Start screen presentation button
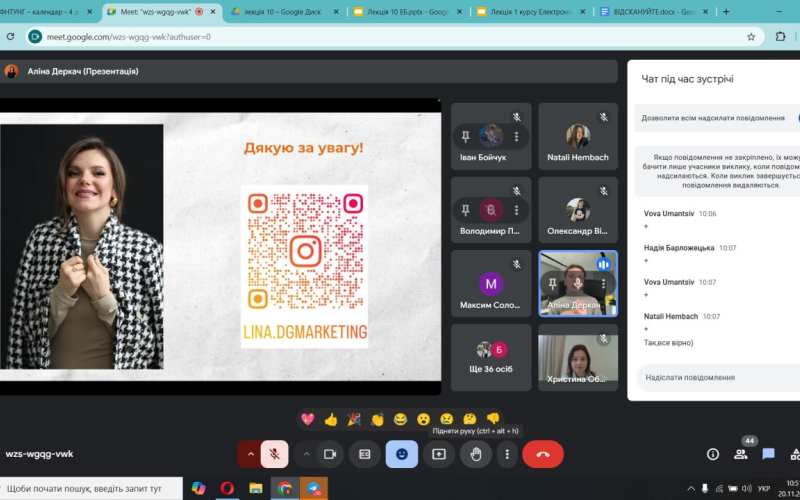 click(x=439, y=454)
